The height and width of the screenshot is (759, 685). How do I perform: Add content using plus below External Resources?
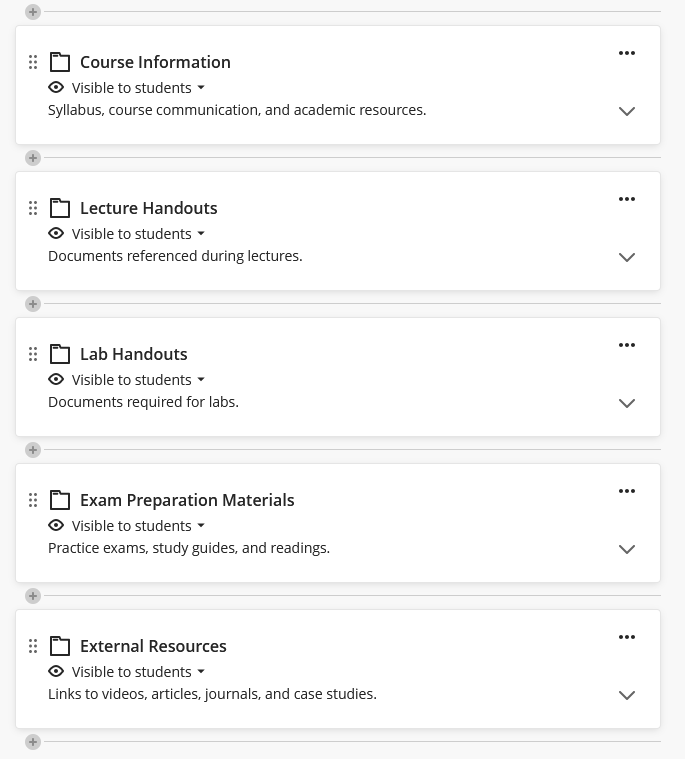(x=33, y=742)
